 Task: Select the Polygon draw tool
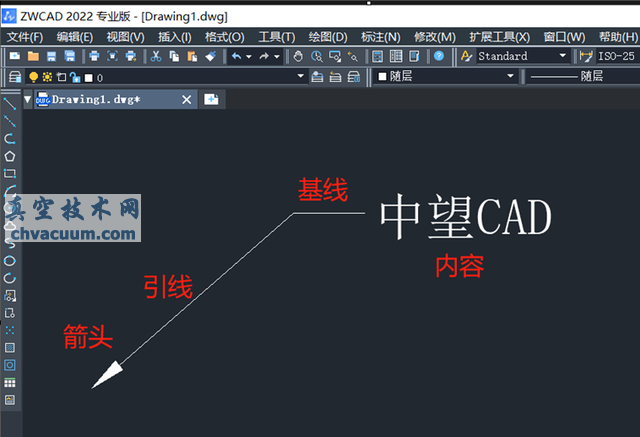[x=10, y=155]
